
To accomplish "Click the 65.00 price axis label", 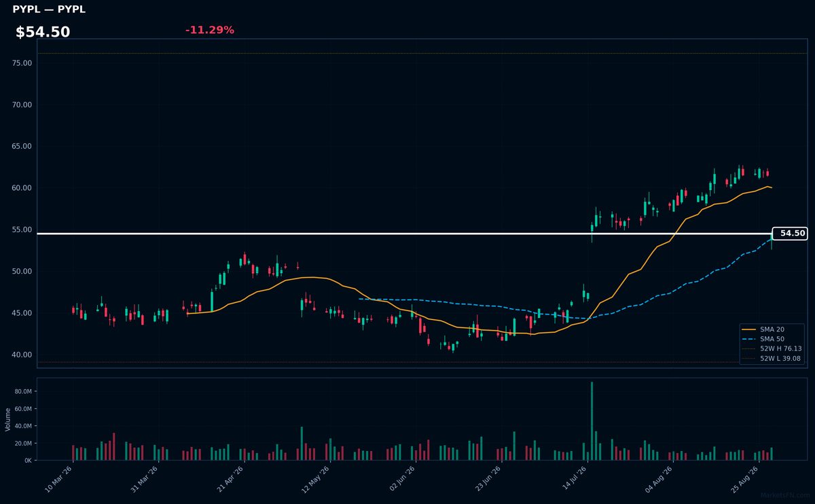I will pos(22,146).
